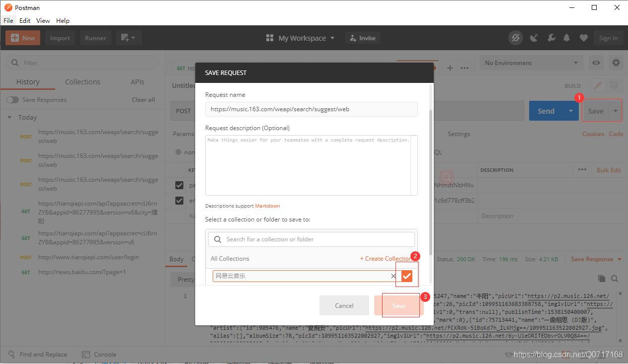The image size is (628, 364).
Task: Toggle the second params row checkbox
Action: tap(179, 201)
